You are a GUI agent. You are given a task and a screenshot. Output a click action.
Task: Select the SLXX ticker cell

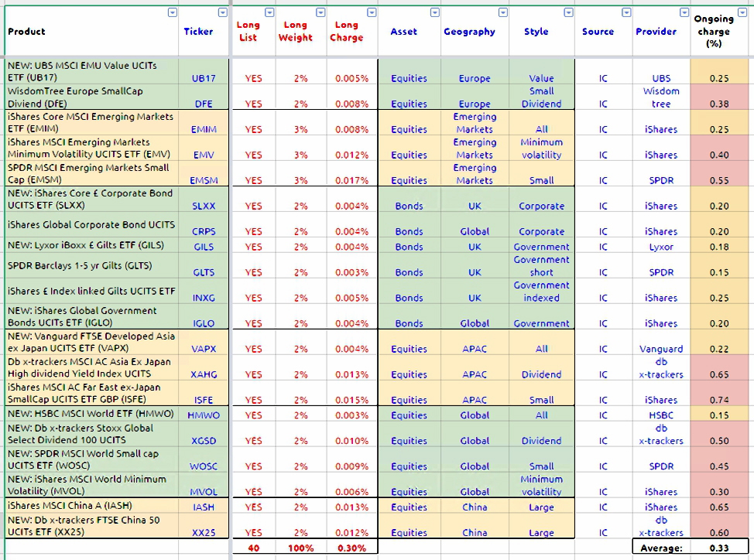point(204,199)
